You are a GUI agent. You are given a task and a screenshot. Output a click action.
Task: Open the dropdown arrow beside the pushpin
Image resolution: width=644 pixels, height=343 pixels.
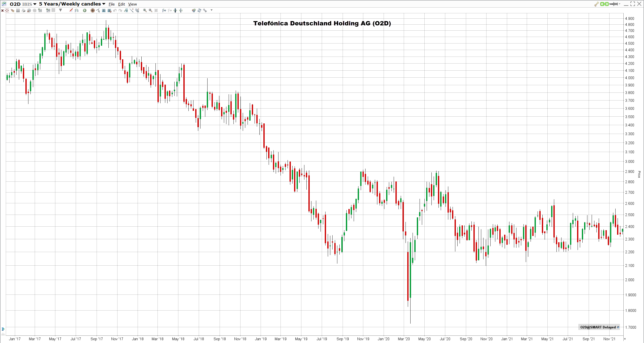click(x=620, y=4)
